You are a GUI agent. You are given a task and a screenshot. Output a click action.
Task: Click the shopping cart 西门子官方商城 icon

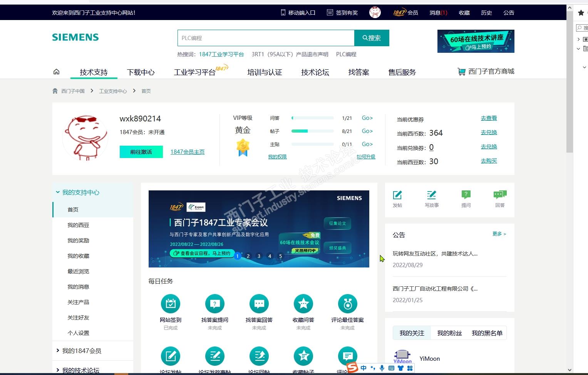[461, 72]
